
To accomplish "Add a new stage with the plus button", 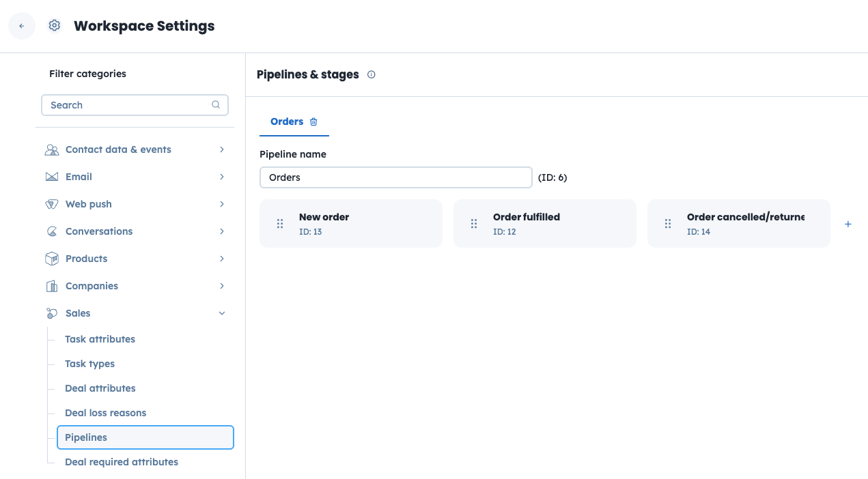I will point(848,223).
